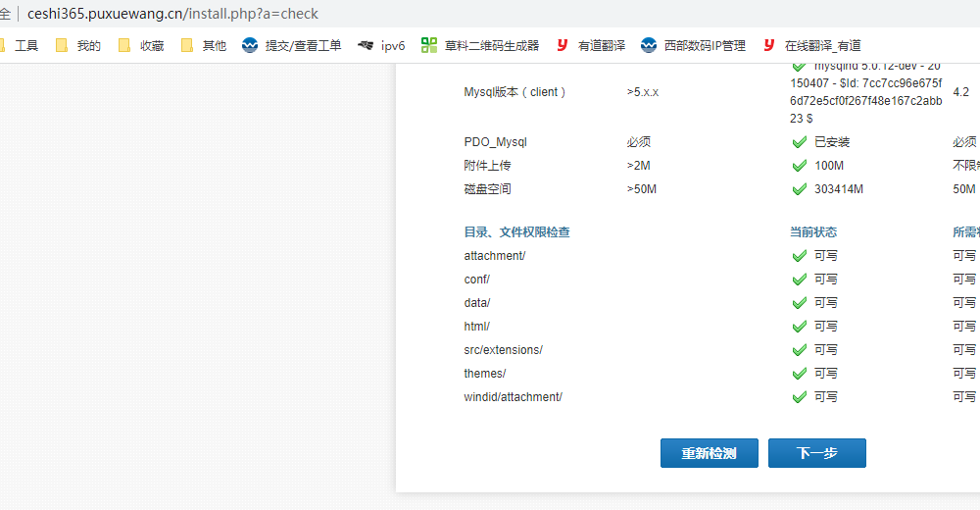The width and height of the screenshot is (980, 510).
Task: Click green checkmark for PDO_Mysql 已安装
Action: tap(800, 142)
